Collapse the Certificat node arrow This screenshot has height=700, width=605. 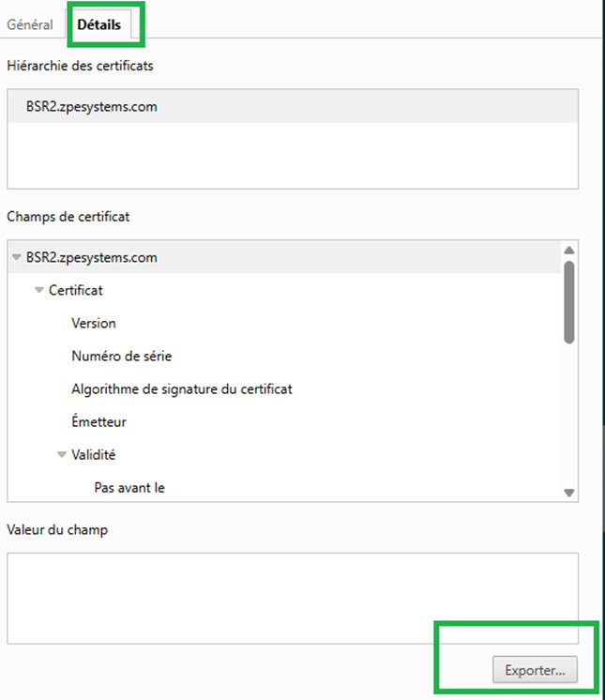coord(39,290)
